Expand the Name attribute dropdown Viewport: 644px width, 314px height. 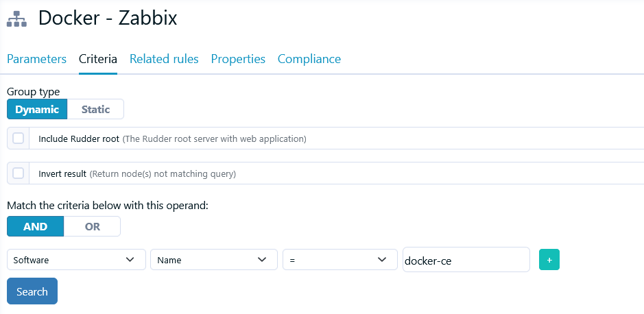(214, 259)
